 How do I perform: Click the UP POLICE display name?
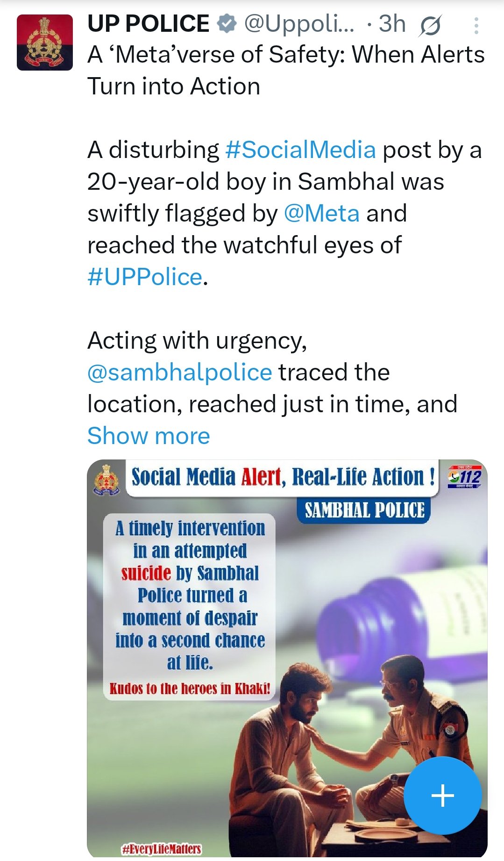tap(149, 24)
